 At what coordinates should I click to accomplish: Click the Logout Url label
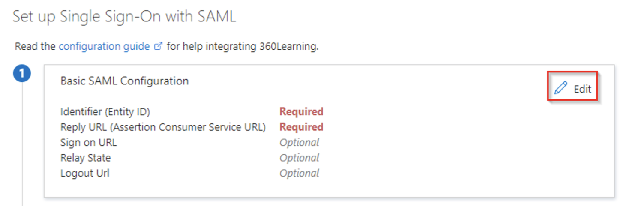(85, 173)
